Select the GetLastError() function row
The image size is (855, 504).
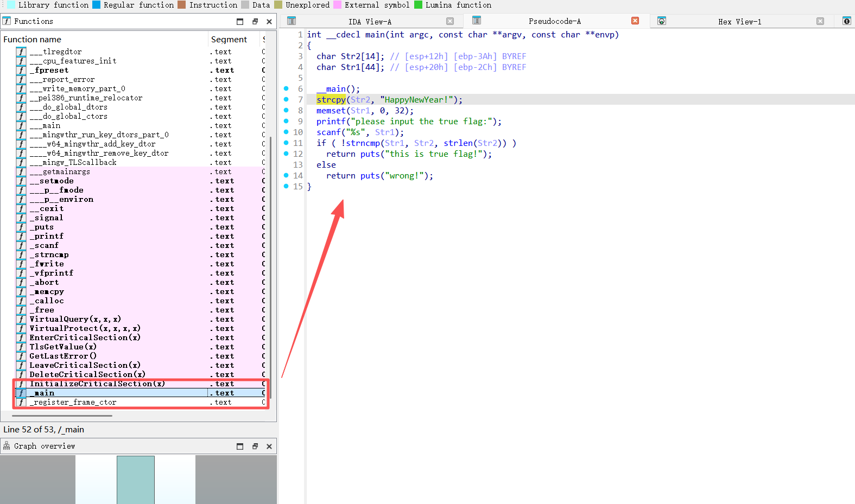coord(140,356)
